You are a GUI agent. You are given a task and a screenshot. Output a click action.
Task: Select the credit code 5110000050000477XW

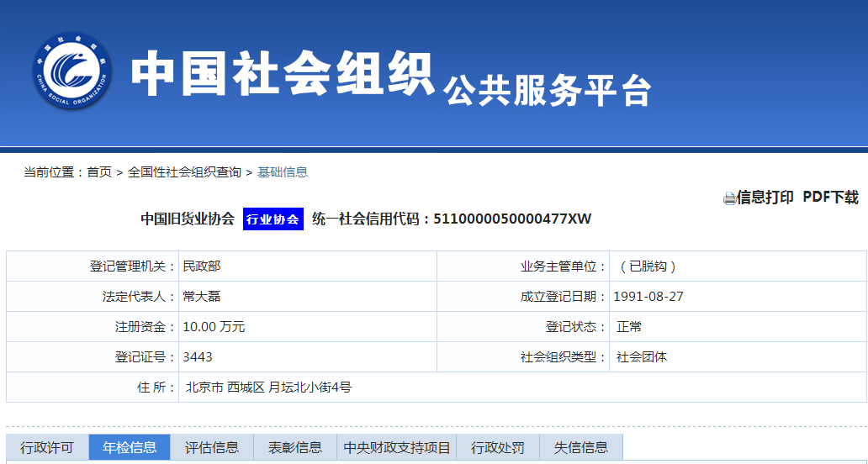pos(512,219)
